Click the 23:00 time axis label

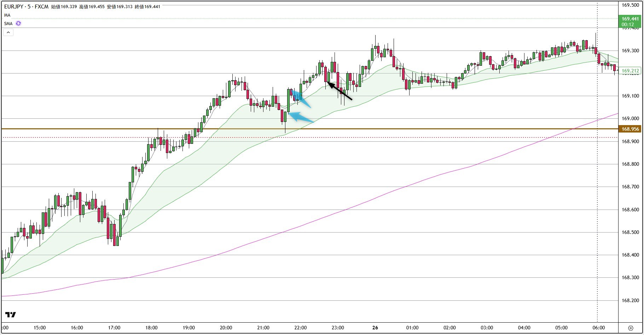338,328
